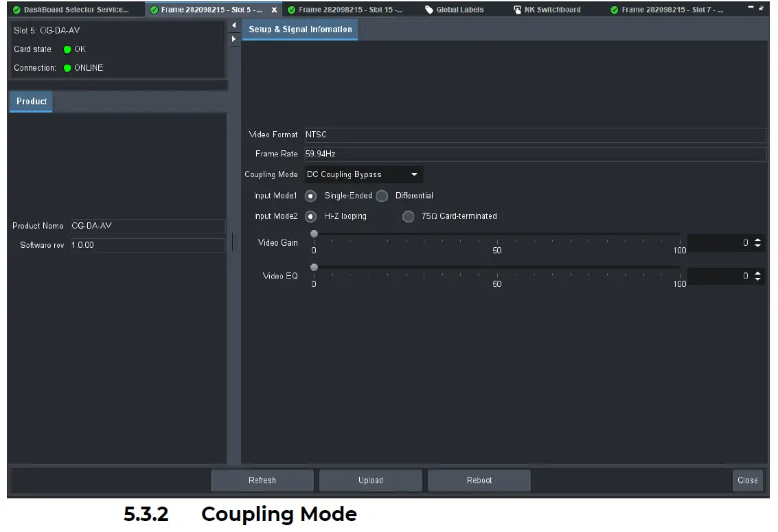Click green check icon on DashBoard Selector tab
The image size is (778, 532).
pyautogui.click(x=16, y=10)
